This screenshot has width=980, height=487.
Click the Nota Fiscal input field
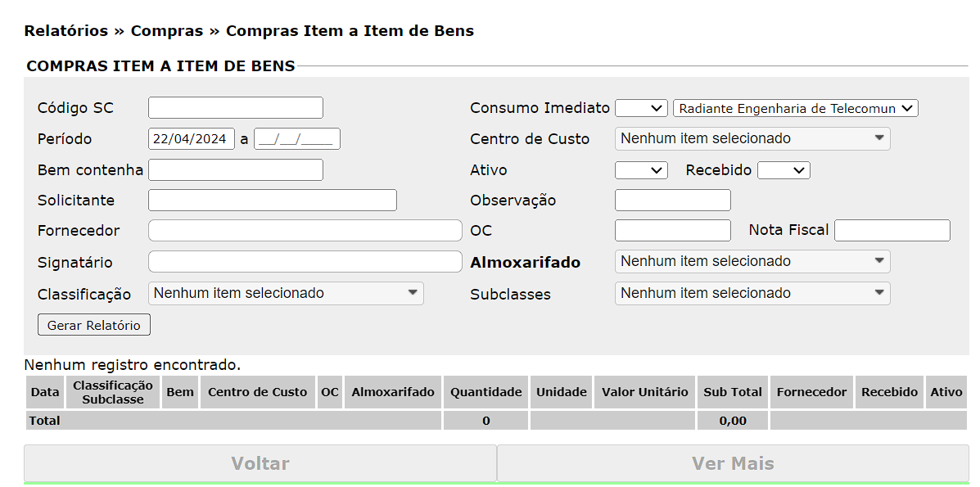pyautogui.click(x=892, y=231)
